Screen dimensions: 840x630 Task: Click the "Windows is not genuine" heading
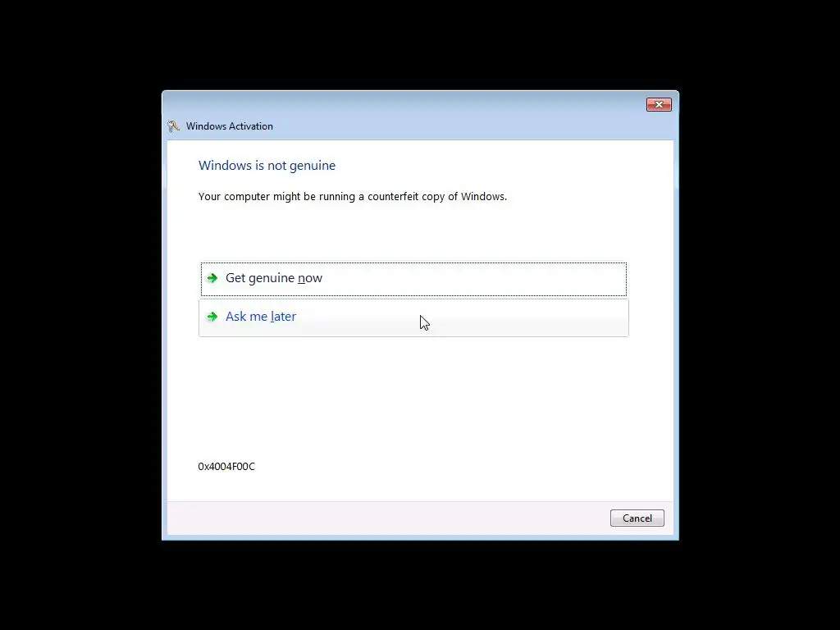pos(267,166)
